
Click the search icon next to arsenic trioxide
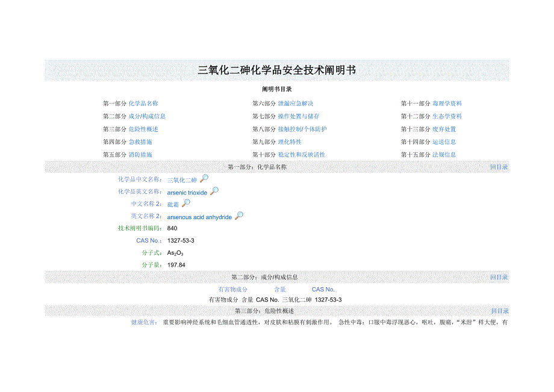tap(214, 191)
